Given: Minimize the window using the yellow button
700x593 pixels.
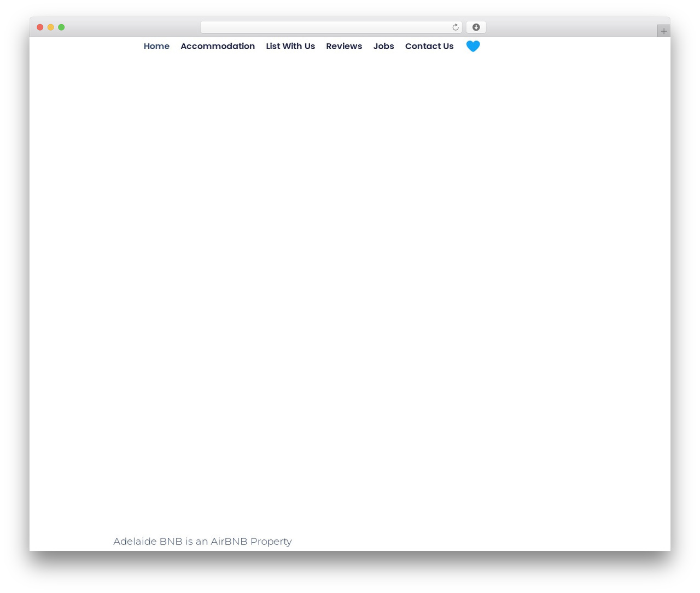Looking at the screenshot, I should [x=51, y=27].
